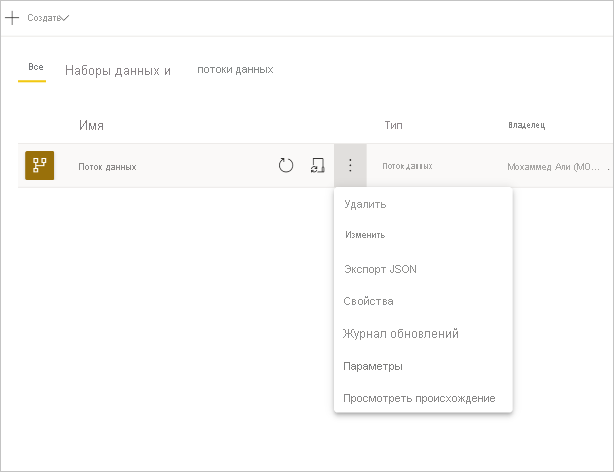Open the Поток данных item name
Screen dimensions: 614x472
(107, 167)
